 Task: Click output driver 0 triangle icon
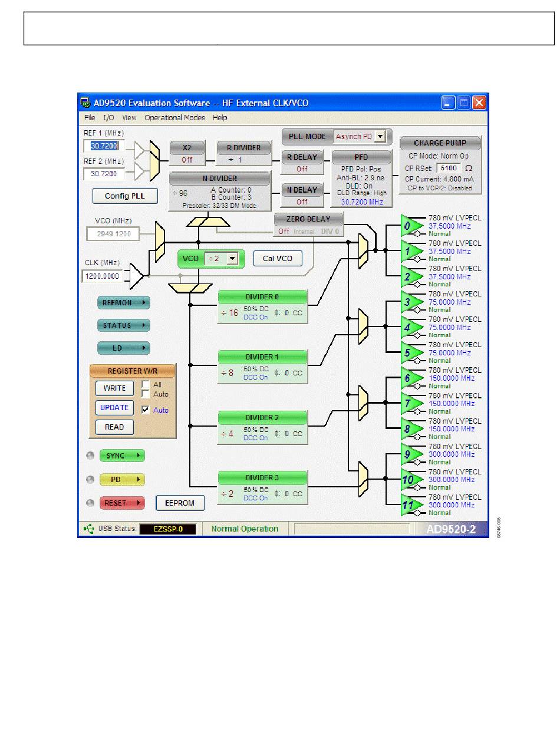tap(411, 226)
